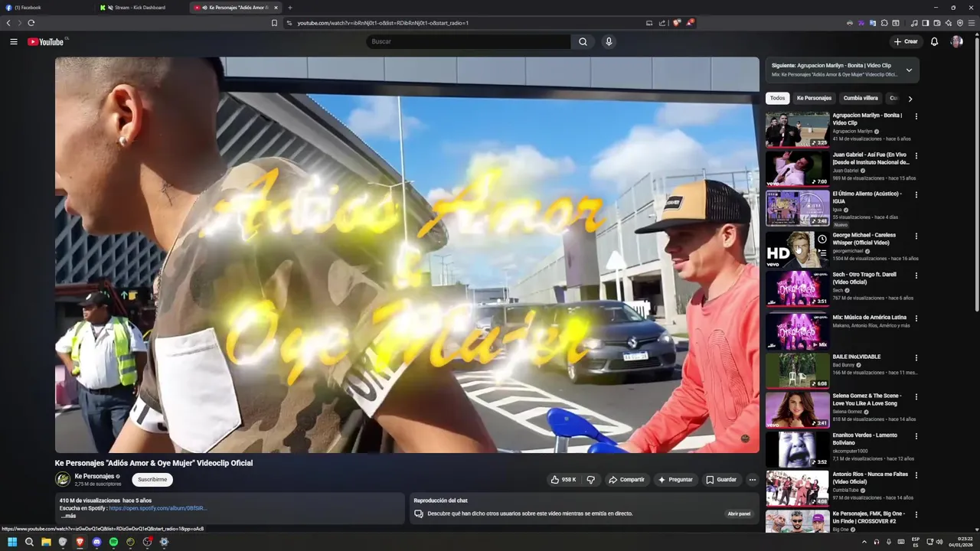This screenshot has height=551, width=980.
Task: Select the Ke Personajes filter chip
Action: 814,98
